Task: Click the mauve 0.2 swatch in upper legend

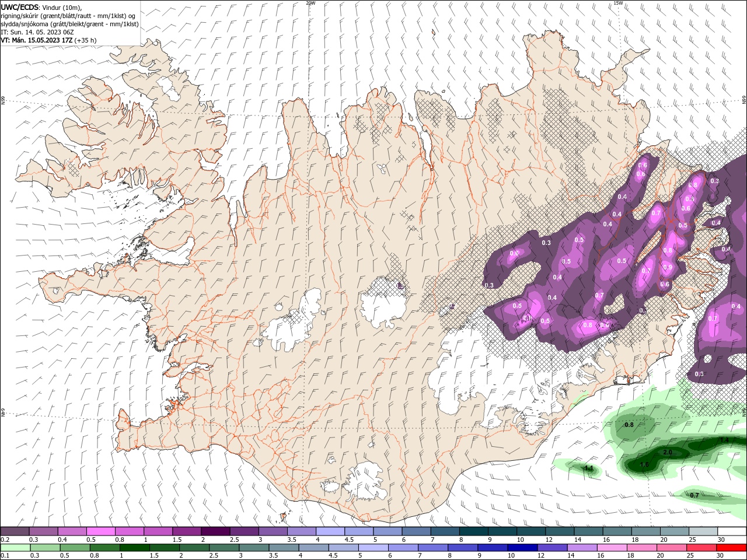Action: (15, 531)
